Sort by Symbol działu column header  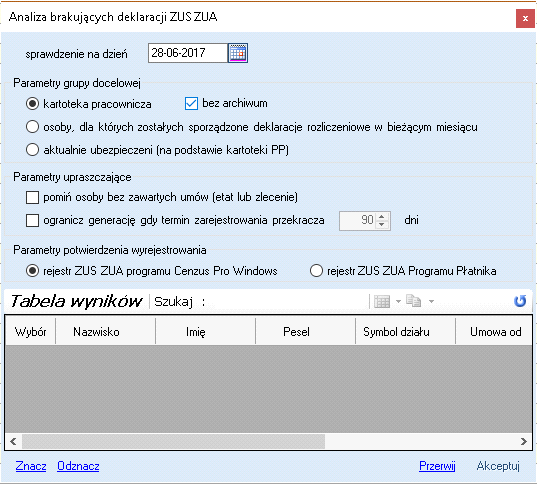pyautogui.click(x=405, y=331)
